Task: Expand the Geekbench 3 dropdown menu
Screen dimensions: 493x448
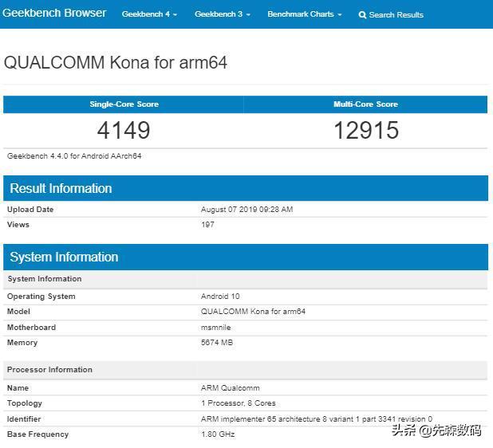Action: 223,14
